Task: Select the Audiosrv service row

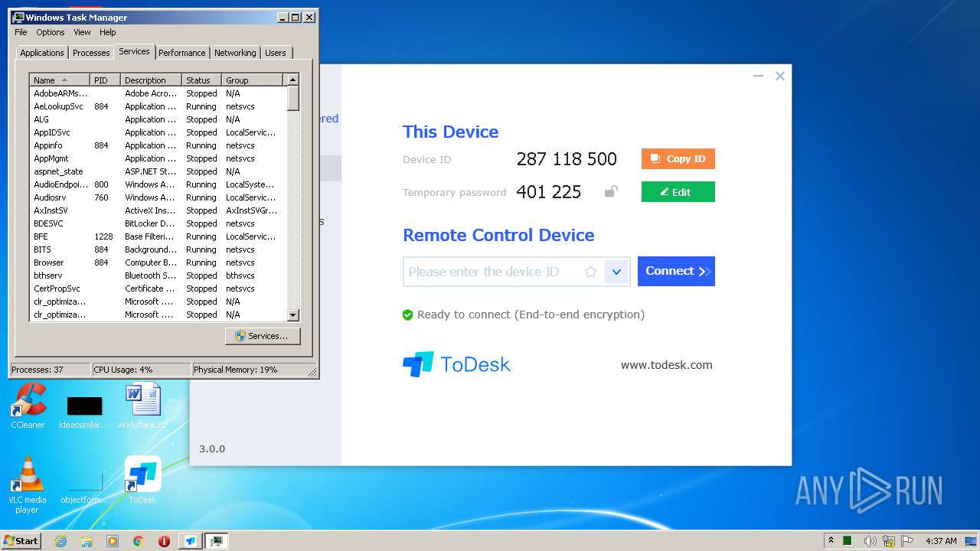Action: tap(158, 197)
